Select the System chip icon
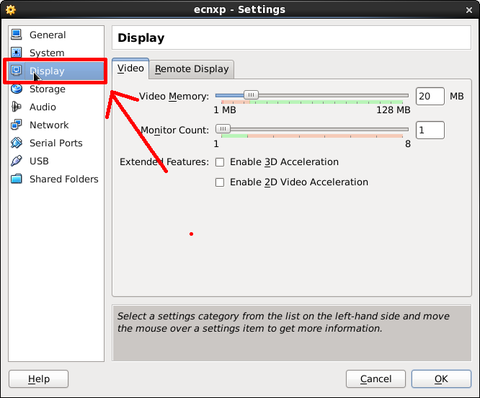This screenshot has width=480, height=398. (x=16, y=52)
